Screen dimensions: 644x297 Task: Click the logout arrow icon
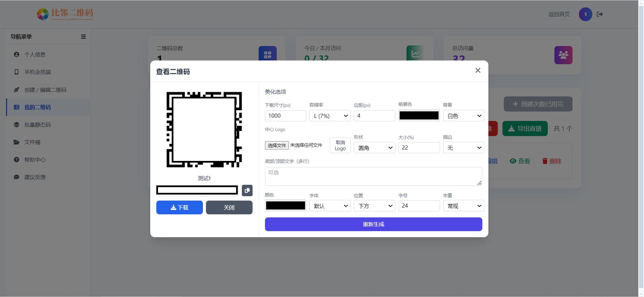(600, 14)
